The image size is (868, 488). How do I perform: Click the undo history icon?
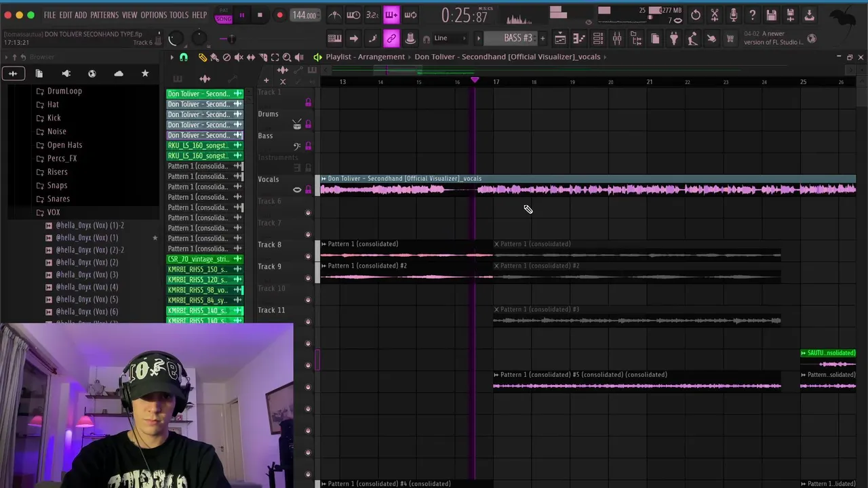tap(696, 15)
